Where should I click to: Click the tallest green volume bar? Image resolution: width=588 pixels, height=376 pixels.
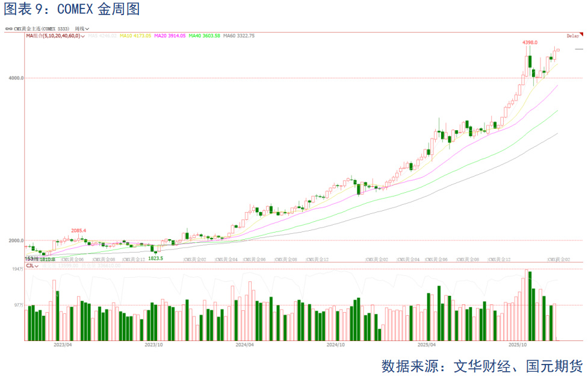(x=530, y=306)
